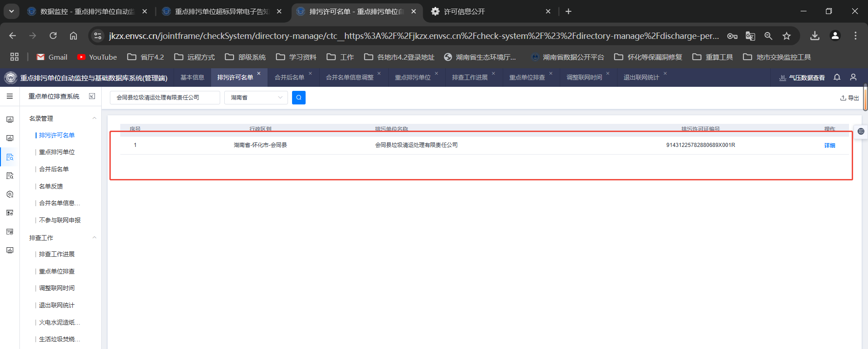The height and width of the screenshot is (349, 868).
Task: Open the user profile icon in app header
Action: click(853, 77)
